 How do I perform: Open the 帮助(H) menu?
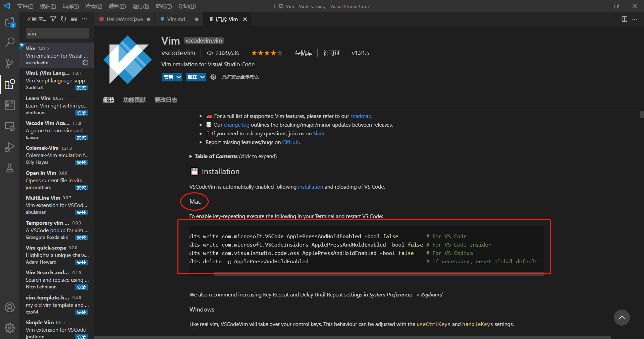tap(187, 6)
